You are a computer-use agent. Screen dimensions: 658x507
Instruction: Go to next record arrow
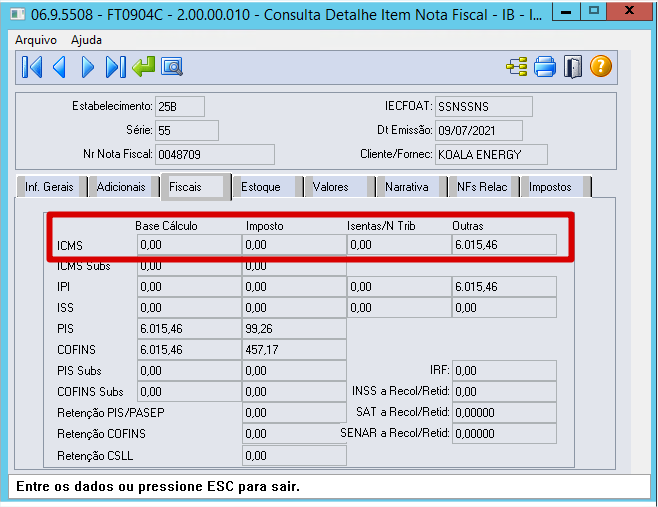point(87,67)
